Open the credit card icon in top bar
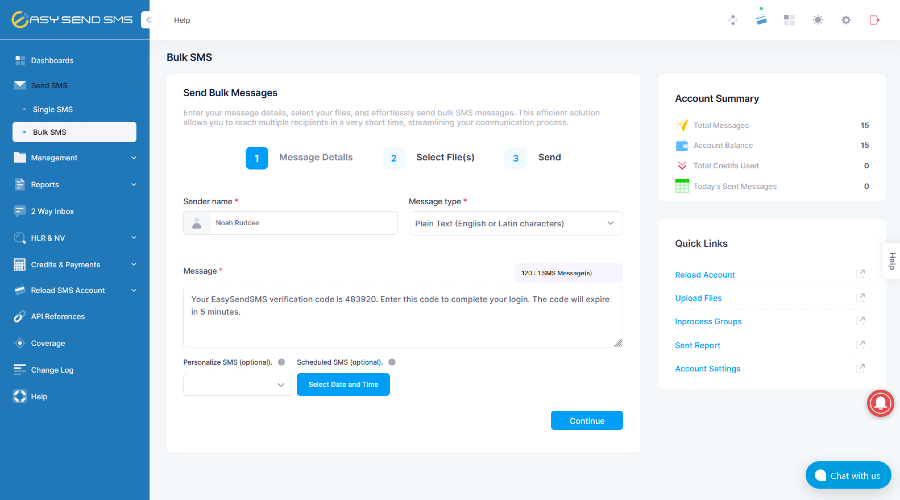 [761, 20]
